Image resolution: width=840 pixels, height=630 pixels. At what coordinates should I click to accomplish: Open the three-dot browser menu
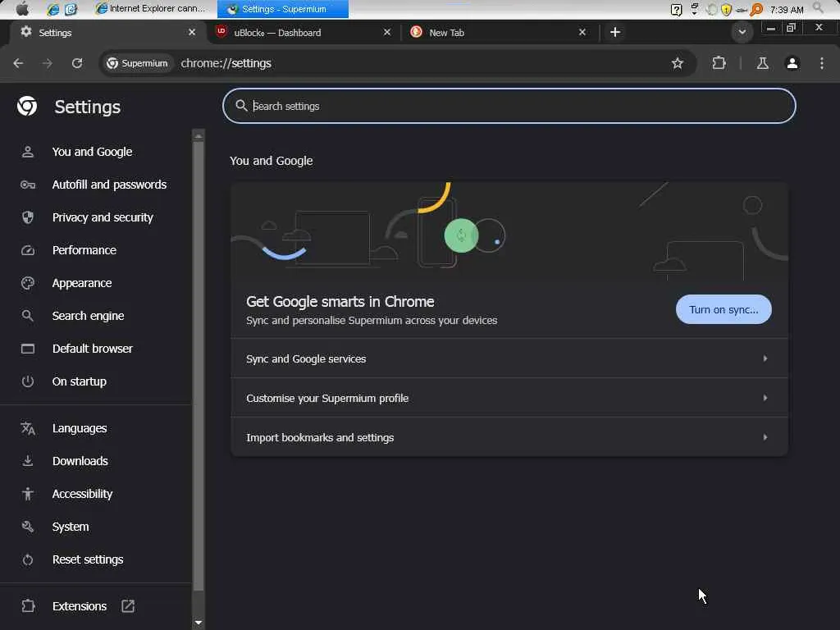click(x=822, y=63)
